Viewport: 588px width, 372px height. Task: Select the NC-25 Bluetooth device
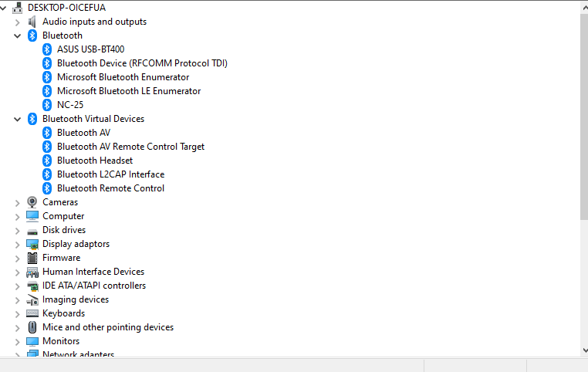pyautogui.click(x=70, y=105)
